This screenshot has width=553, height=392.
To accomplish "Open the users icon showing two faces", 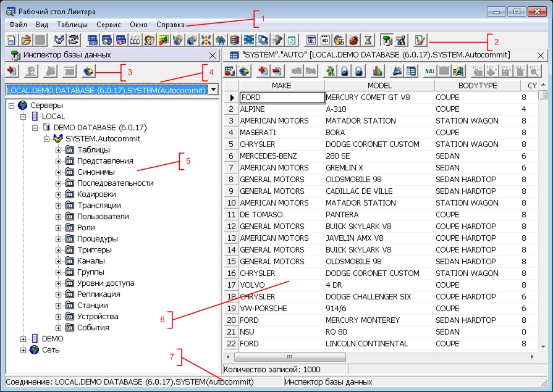I will (x=149, y=40).
